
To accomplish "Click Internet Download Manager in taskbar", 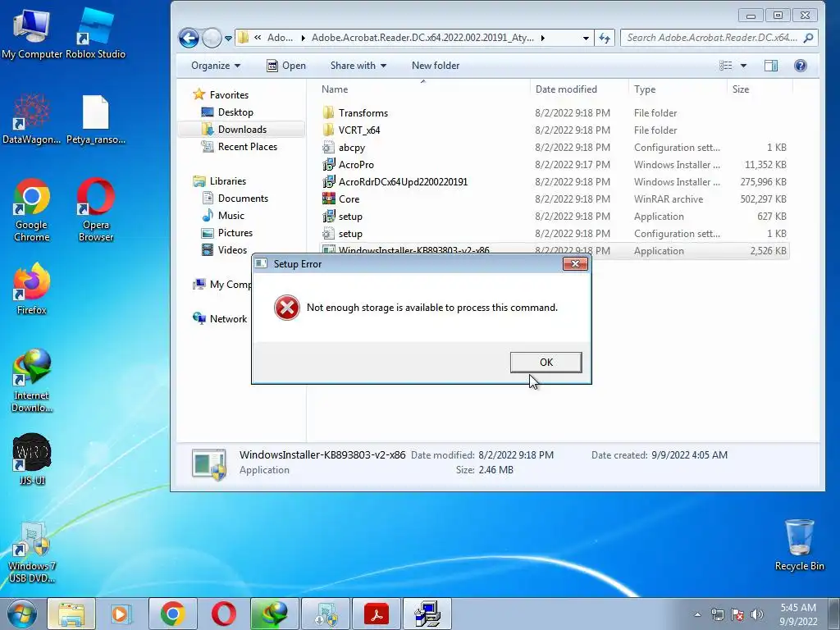I will 274,614.
